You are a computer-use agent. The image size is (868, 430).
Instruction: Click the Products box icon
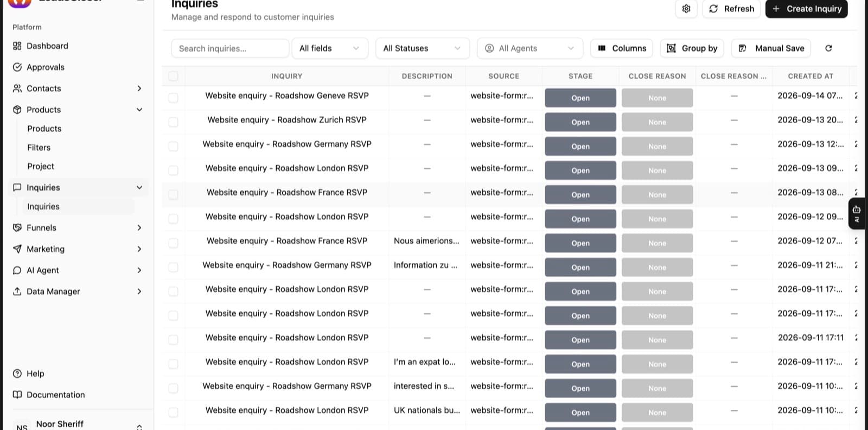point(17,110)
